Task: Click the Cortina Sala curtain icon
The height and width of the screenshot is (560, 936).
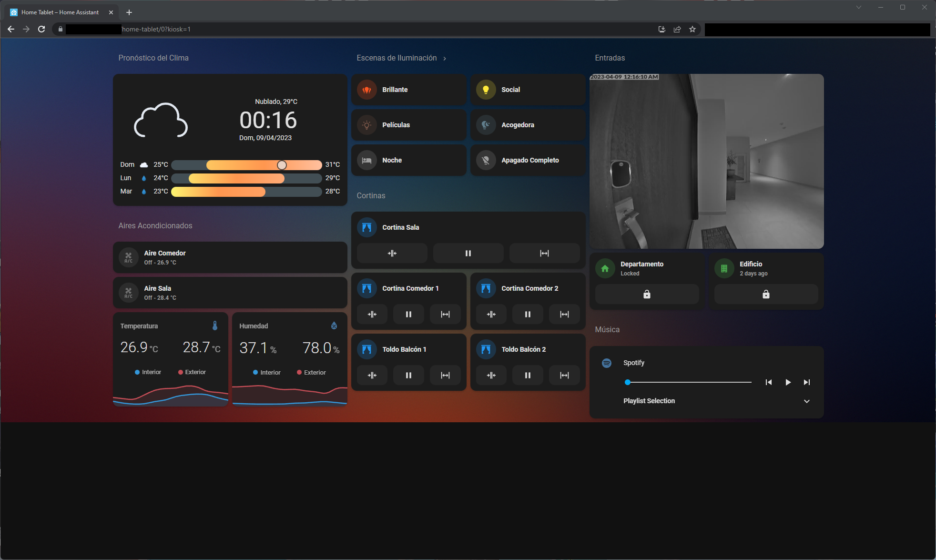Action: tap(367, 227)
